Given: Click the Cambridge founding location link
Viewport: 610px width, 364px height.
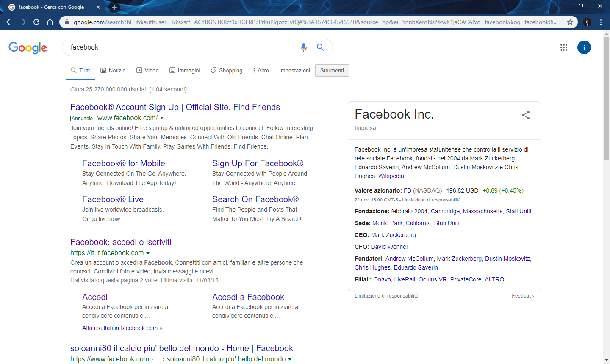Looking at the screenshot, I should 445,211.
